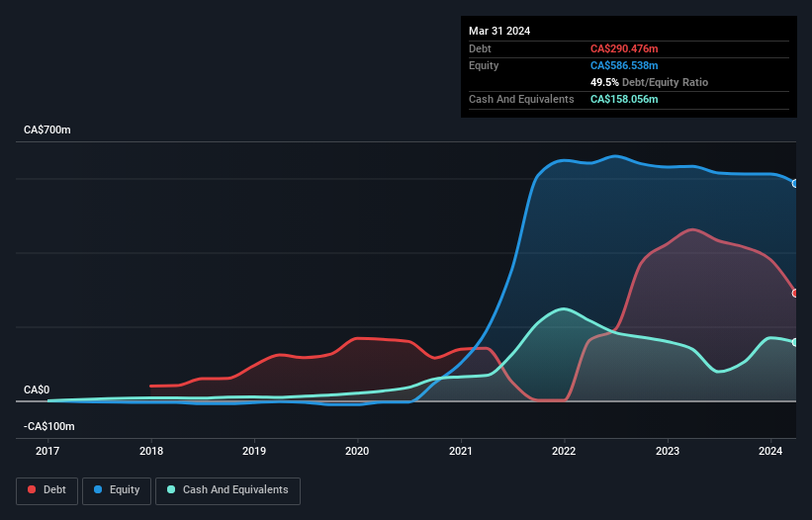Toggle the Cash And Equivalents legend button

pyautogui.click(x=227, y=490)
